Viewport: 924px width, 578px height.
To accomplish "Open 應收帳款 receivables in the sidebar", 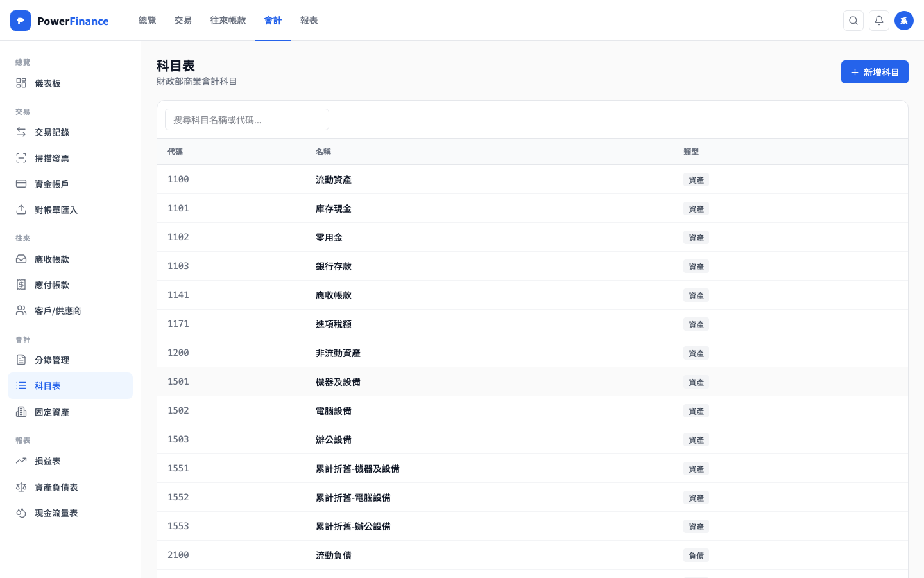I will coord(22,259).
